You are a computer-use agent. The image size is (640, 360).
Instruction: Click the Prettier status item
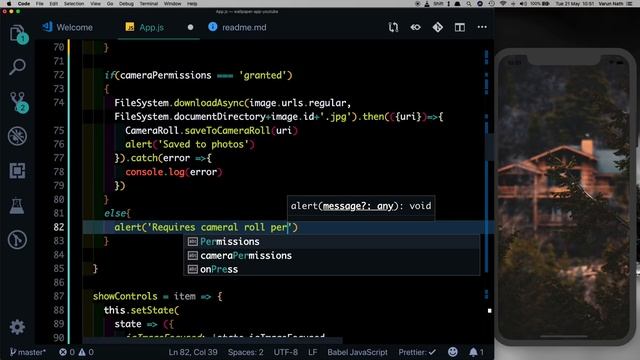(x=417, y=352)
